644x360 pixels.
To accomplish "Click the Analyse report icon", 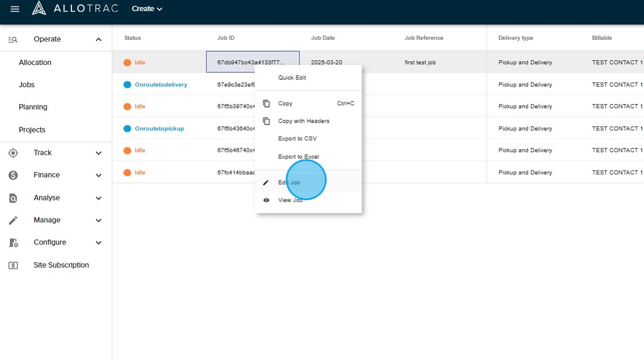I will 13,198.
